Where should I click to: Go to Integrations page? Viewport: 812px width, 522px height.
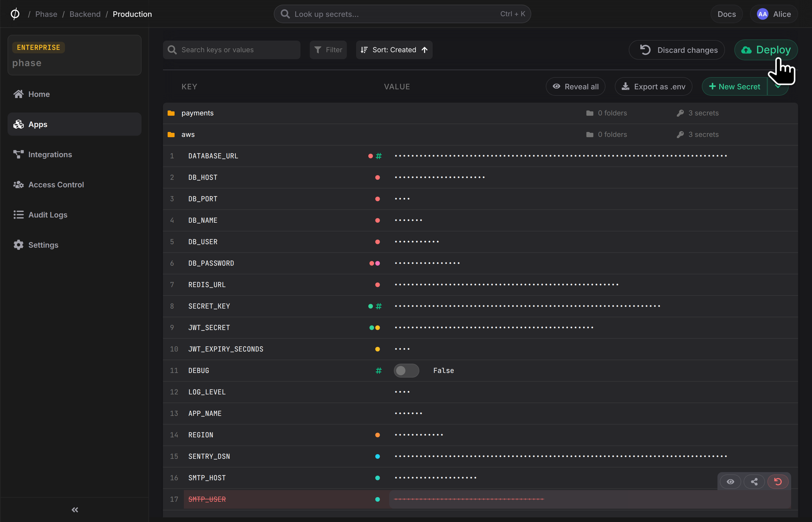coord(74,154)
